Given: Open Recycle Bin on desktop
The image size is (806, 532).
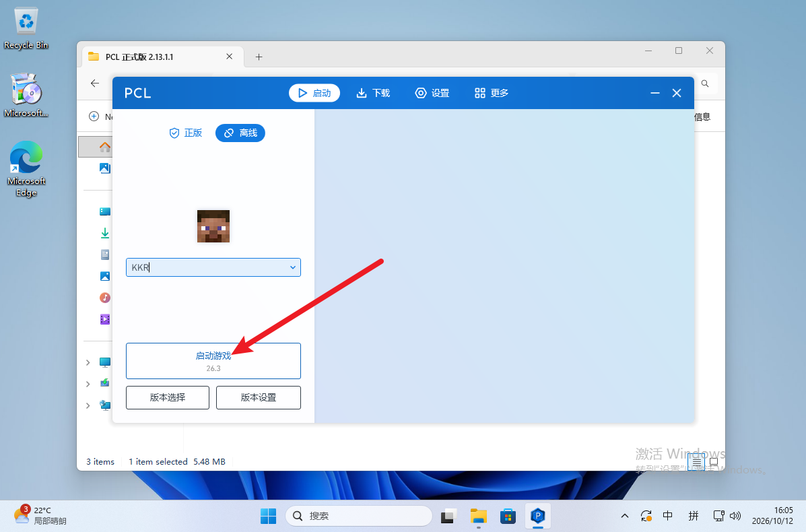Looking at the screenshot, I should point(26,28).
